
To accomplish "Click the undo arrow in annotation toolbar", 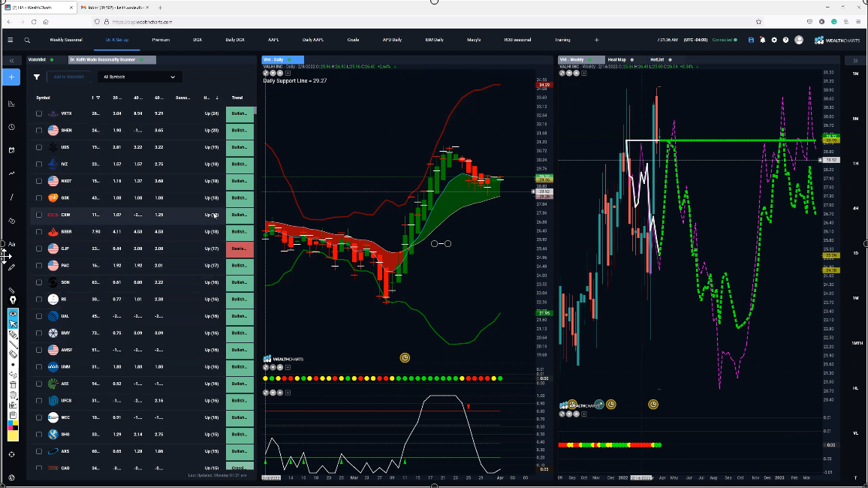I will [13, 375].
